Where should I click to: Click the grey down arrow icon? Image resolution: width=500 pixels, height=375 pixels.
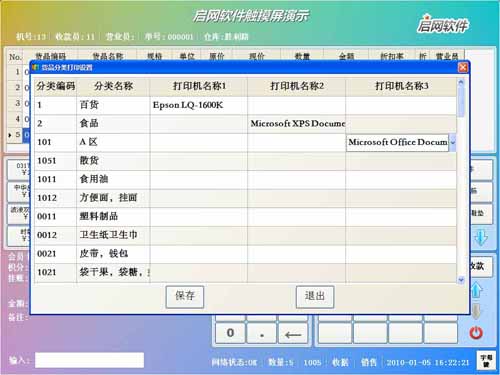pos(476,311)
